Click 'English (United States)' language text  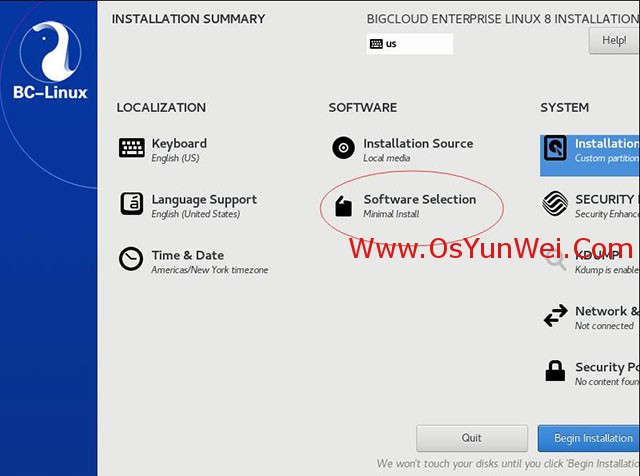(x=196, y=214)
